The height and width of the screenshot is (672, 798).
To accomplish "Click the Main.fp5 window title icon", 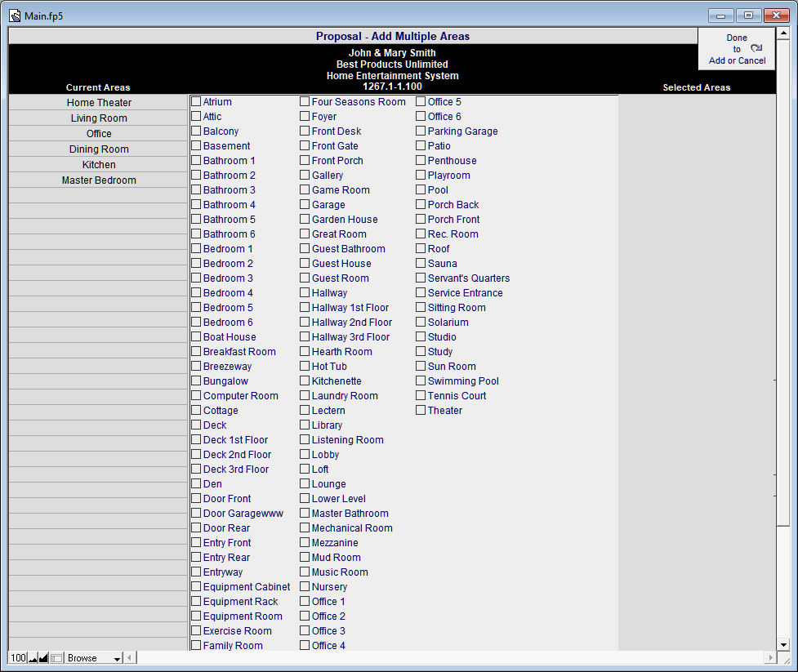I will (x=15, y=16).
